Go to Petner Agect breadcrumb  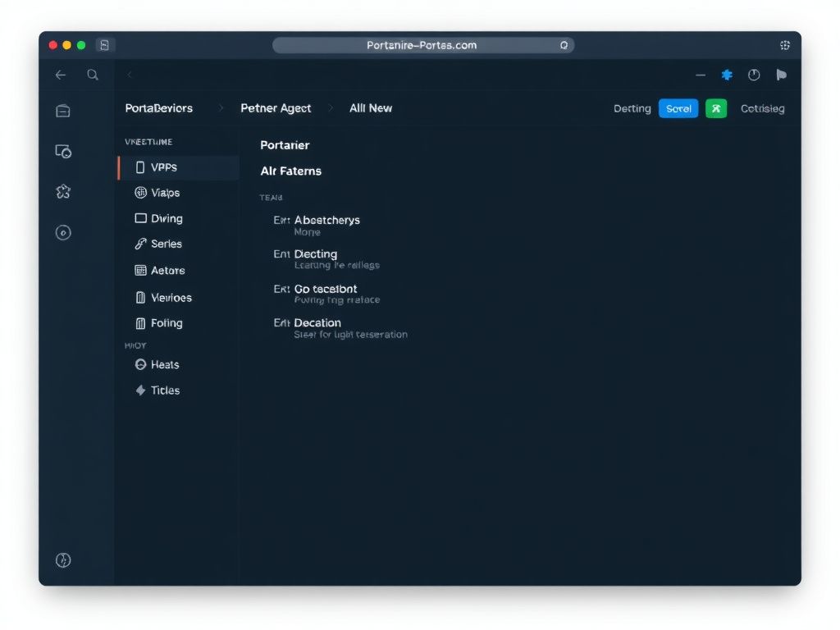(x=276, y=108)
